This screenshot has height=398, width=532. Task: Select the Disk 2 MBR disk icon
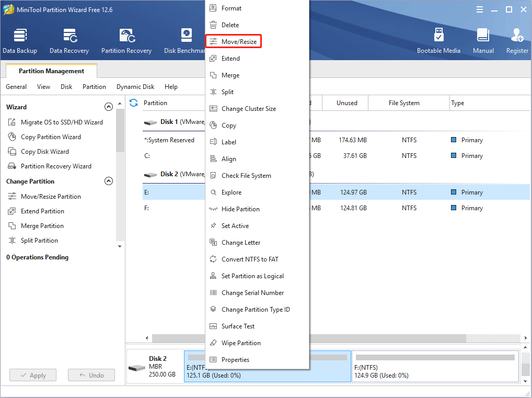(136, 368)
